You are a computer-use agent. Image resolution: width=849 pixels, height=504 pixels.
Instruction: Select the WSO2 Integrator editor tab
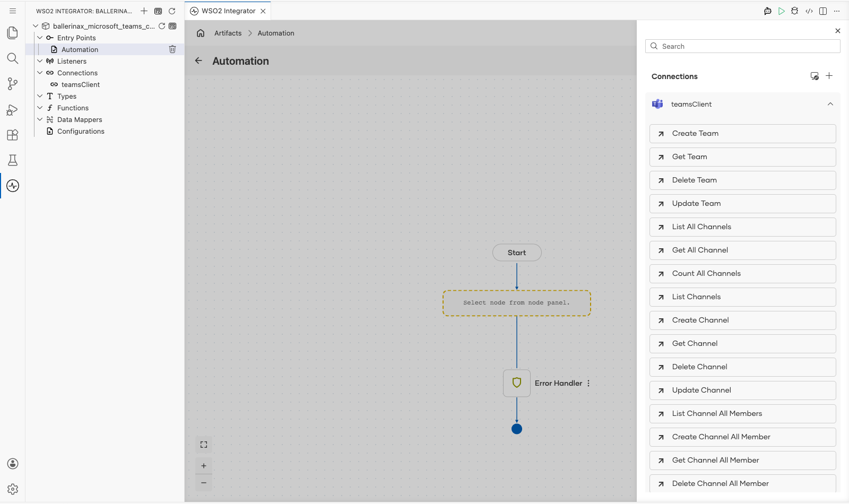228,11
